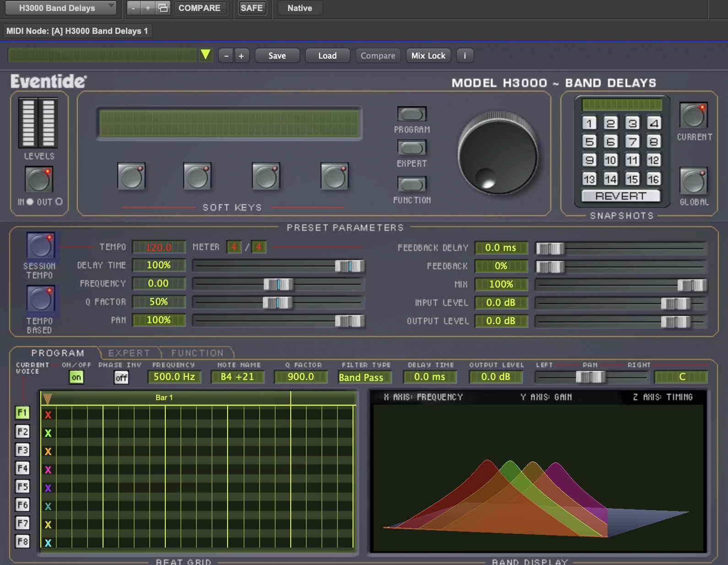Toggle current voice ON/OFF switch
The height and width of the screenshot is (565, 728).
(x=76, y=377)
